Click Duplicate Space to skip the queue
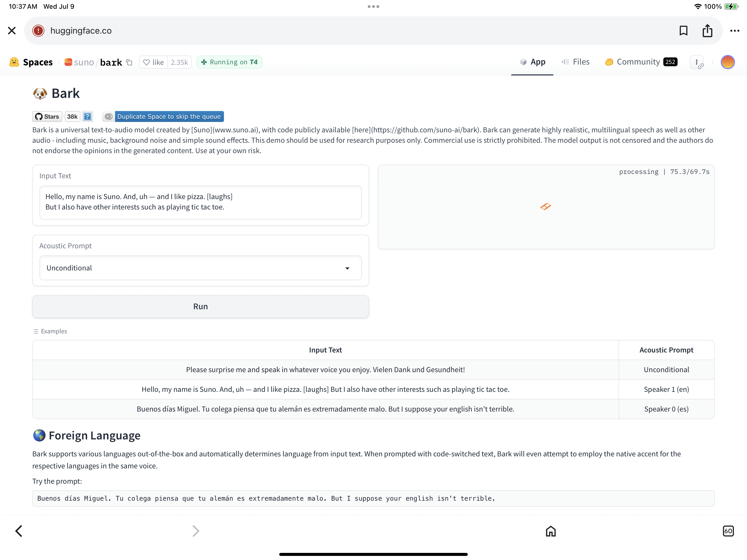Viewport: 747px width, 560px height. click(163, 116)
